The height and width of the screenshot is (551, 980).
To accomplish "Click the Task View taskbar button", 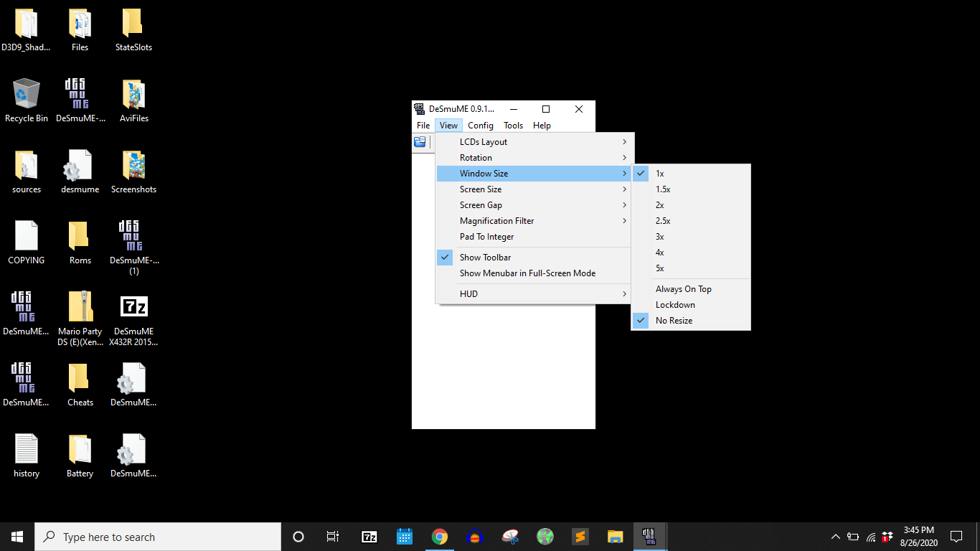I will pos(333,537).
